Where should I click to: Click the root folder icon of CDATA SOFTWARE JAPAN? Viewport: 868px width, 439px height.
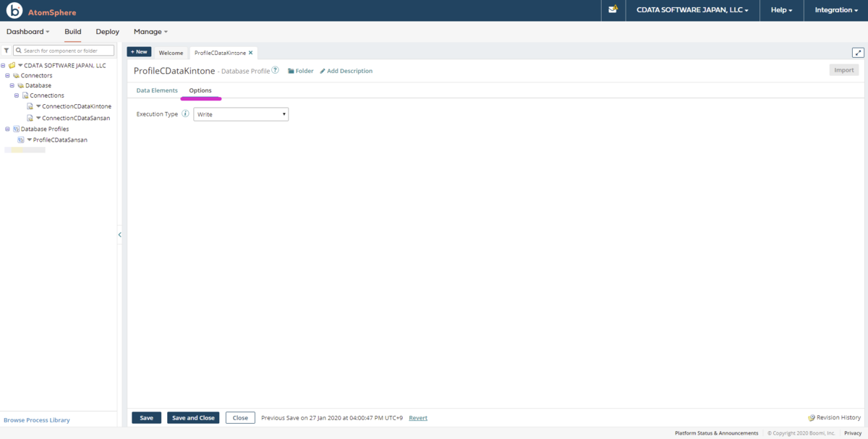tap(12, 65)
